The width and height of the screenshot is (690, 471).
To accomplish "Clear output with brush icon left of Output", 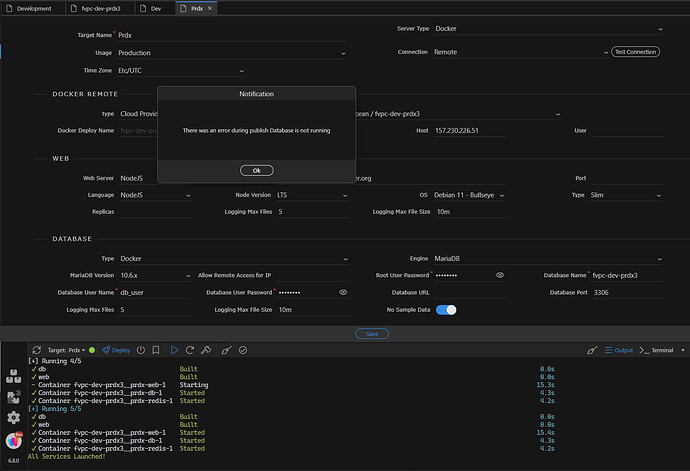I will tap(592, 350).
